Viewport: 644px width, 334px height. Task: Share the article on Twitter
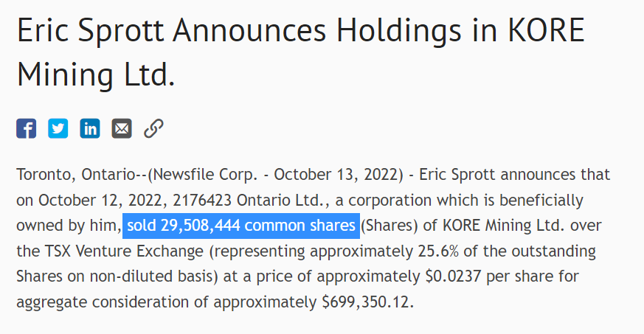[58, 128]
